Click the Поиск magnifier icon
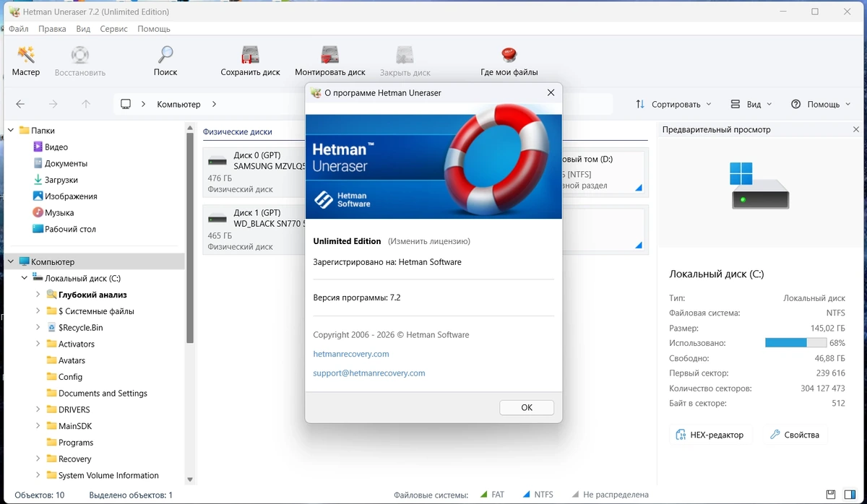 pyautogui.click(x=165, y=55)
